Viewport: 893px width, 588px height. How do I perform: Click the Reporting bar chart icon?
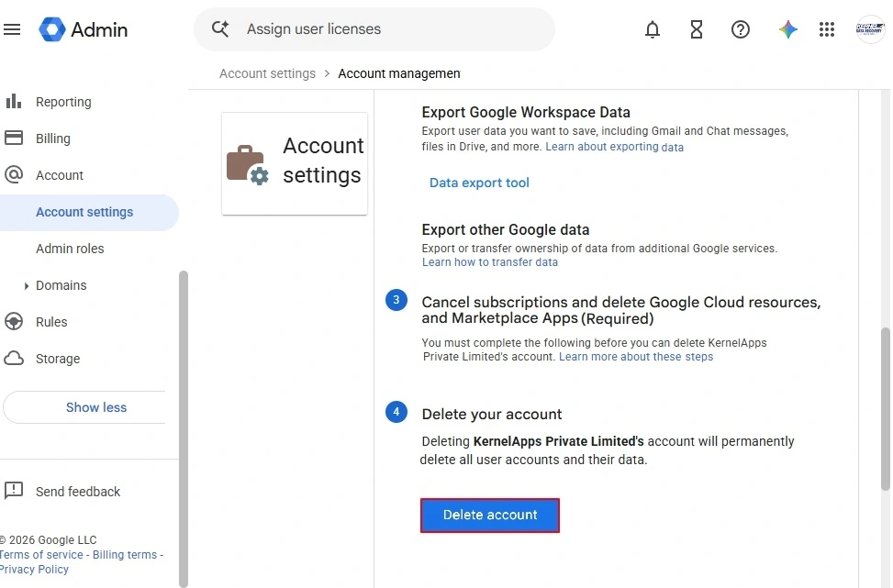click(x=14, y=101)
